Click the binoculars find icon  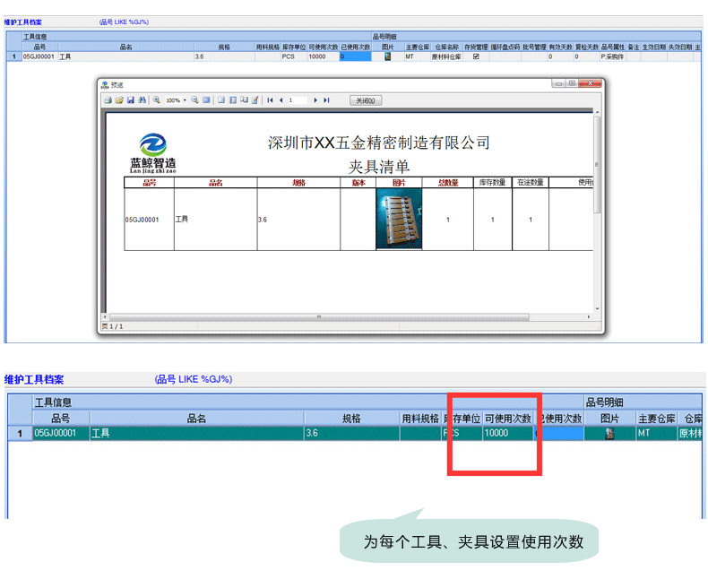(142, 100)
